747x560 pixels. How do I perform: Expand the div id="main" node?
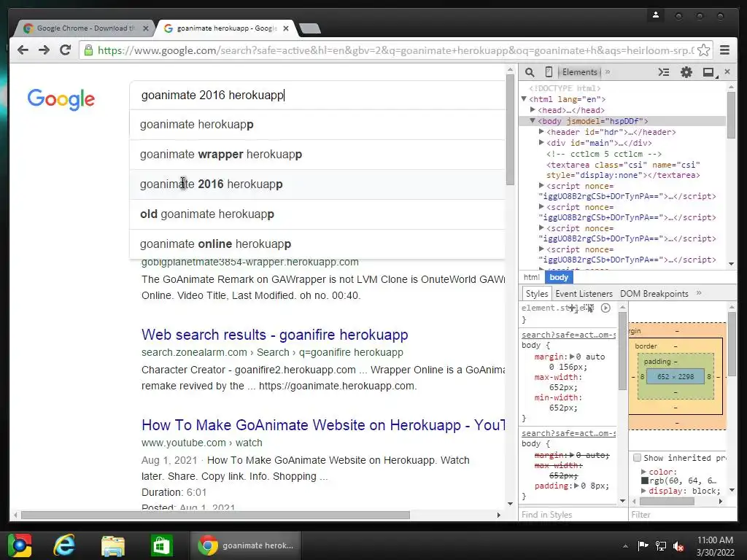541,142
